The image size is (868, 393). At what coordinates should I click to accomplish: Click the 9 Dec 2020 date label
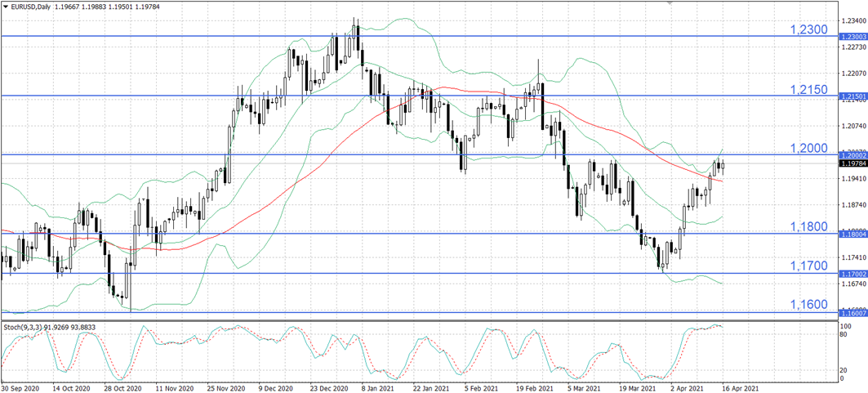[278, 389]
